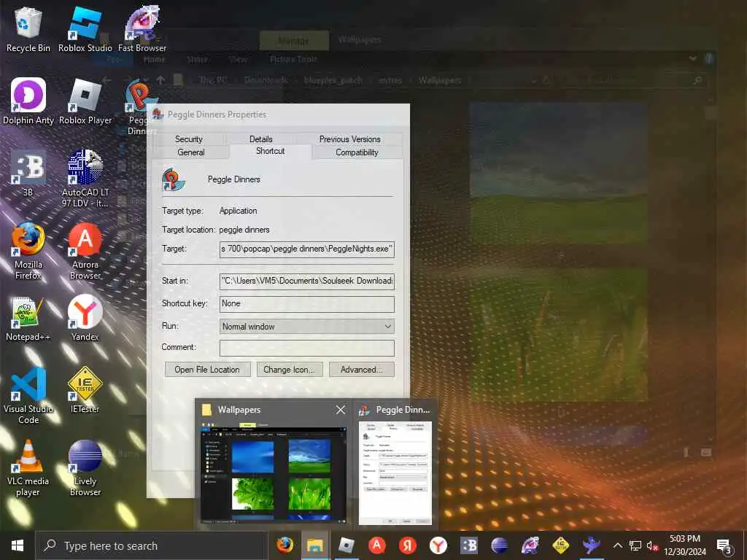Click File Explorer taskbar icon
This screenshot has width=747, height=560.
click(315, 545)
